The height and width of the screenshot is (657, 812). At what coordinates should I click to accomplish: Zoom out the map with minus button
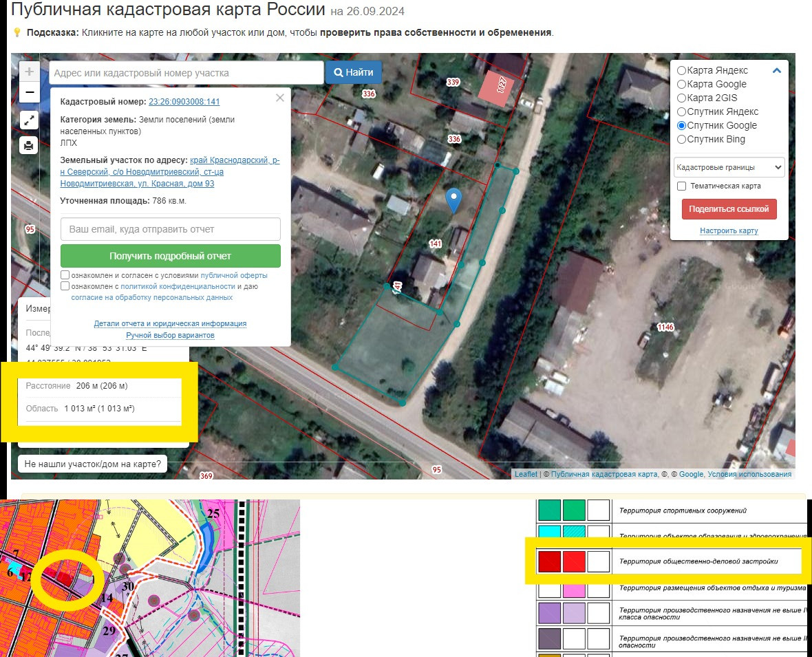[30, 93]
